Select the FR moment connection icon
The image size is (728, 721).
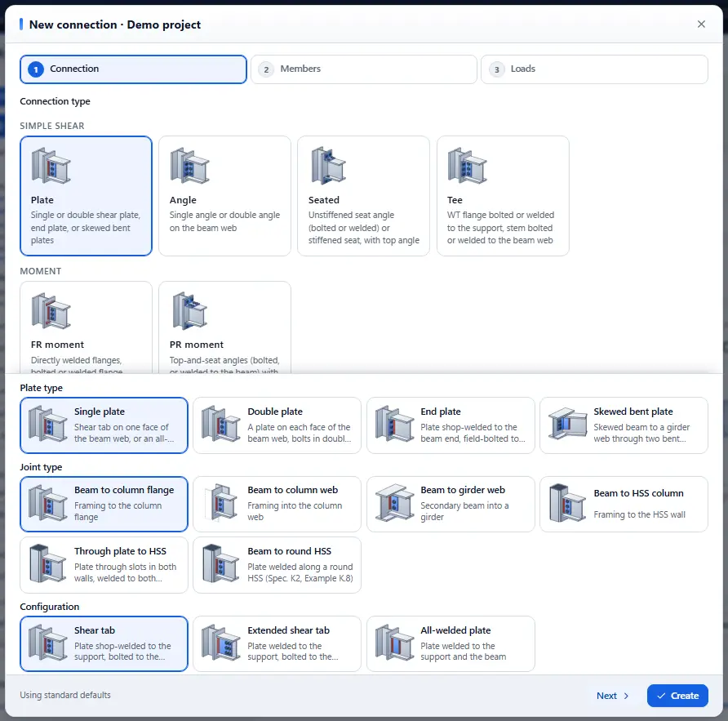51,311
